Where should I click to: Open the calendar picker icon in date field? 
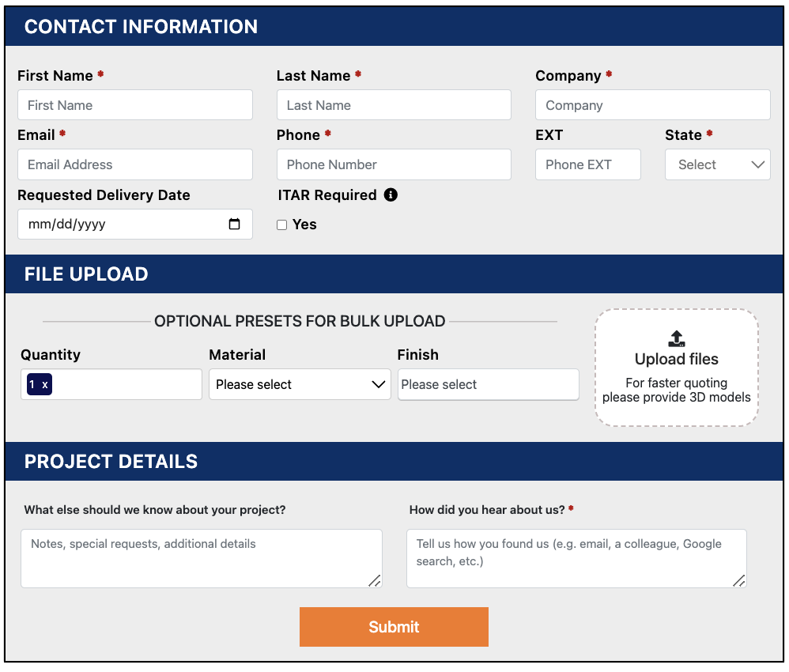click(x=234, y=224)
